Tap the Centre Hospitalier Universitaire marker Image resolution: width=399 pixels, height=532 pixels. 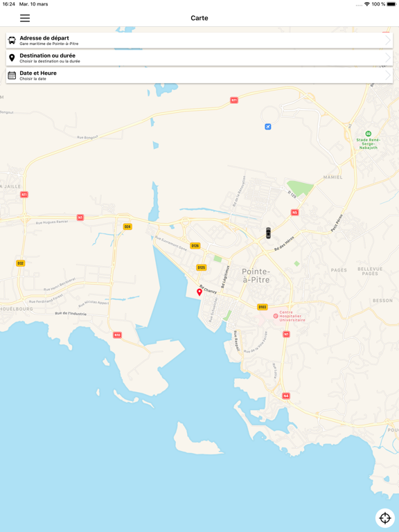(276, 316)
